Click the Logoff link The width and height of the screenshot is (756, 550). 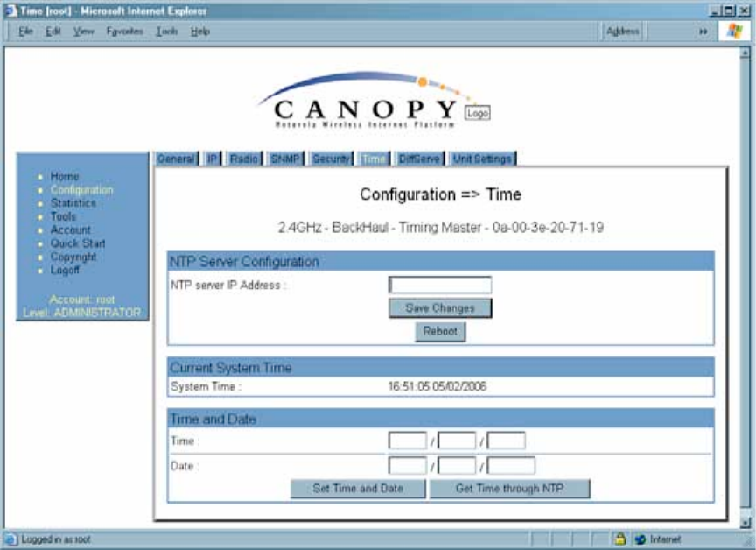(x=65, y=270)
